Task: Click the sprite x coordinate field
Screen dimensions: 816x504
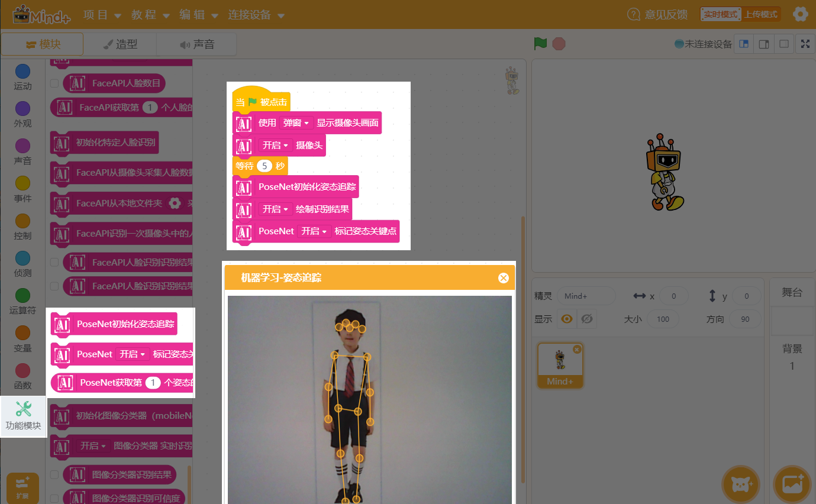Action: (674, 296)
